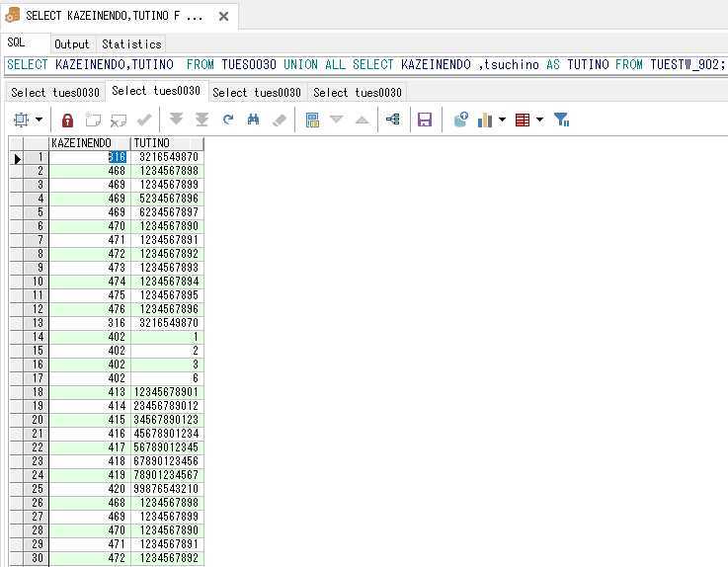
Task: Click inside the SQL query editor line
Action: point(364,64)
